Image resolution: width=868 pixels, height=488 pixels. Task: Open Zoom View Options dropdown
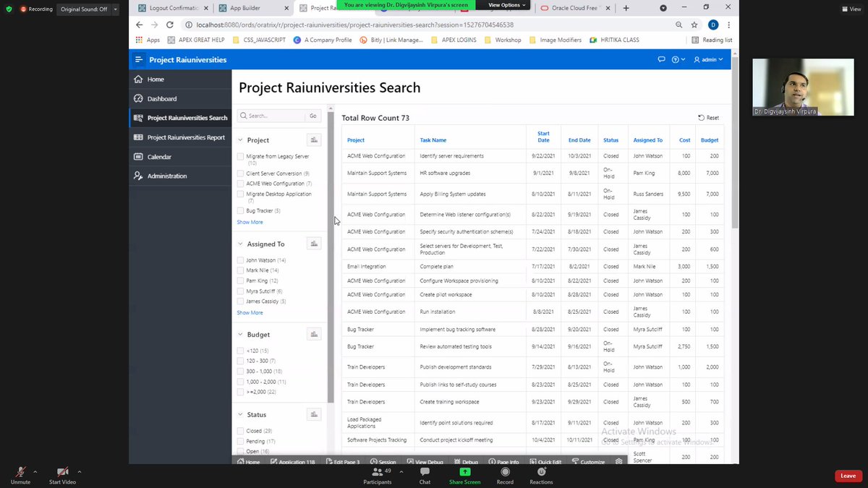507,5
